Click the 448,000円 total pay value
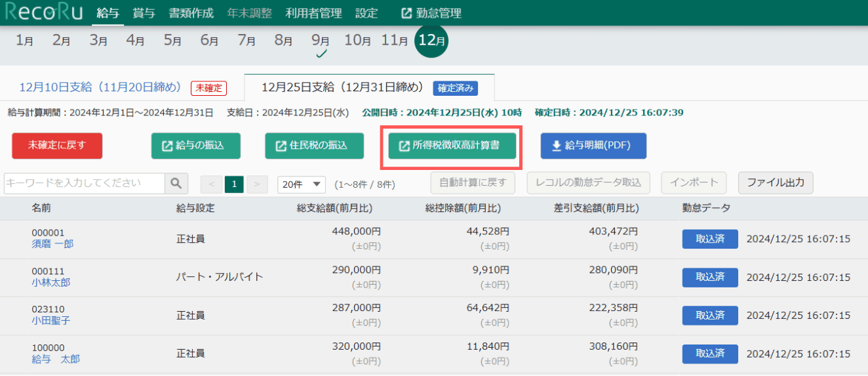 tap(357, 231)
